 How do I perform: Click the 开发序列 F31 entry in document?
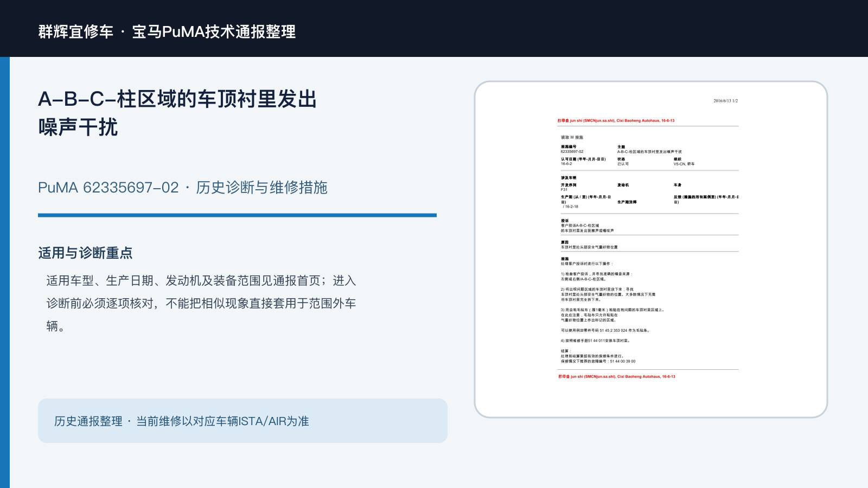click(569, 187)
